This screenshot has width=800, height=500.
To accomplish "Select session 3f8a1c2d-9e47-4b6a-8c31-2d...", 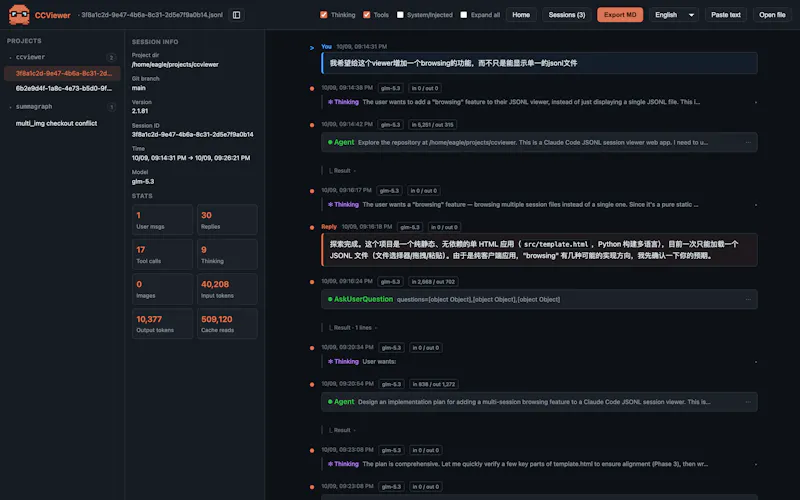I will click(x=62, y=73).
